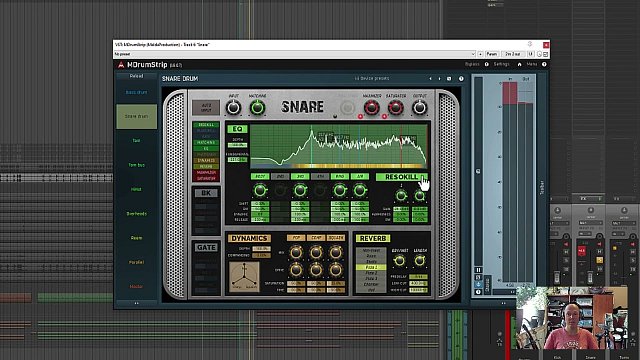Viewport: 640px width, 360px height.
Task: Enable the GATE module
Action: 206,247
